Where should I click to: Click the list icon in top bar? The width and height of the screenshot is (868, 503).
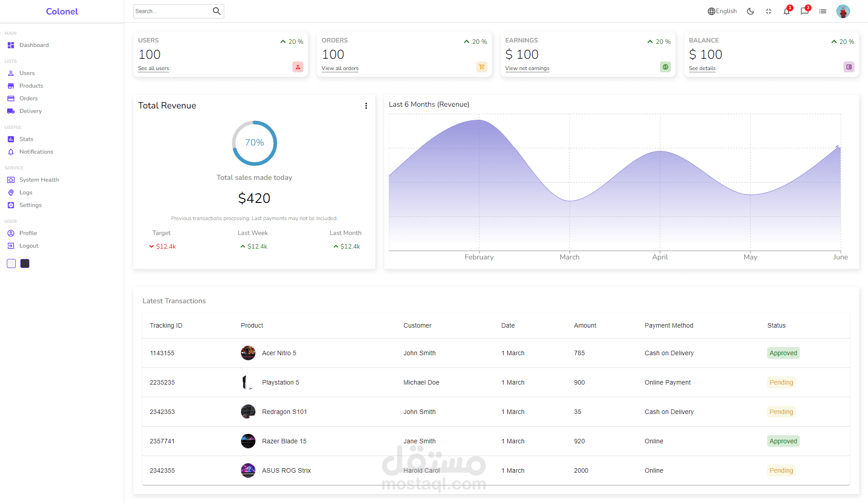pos(823,11)
